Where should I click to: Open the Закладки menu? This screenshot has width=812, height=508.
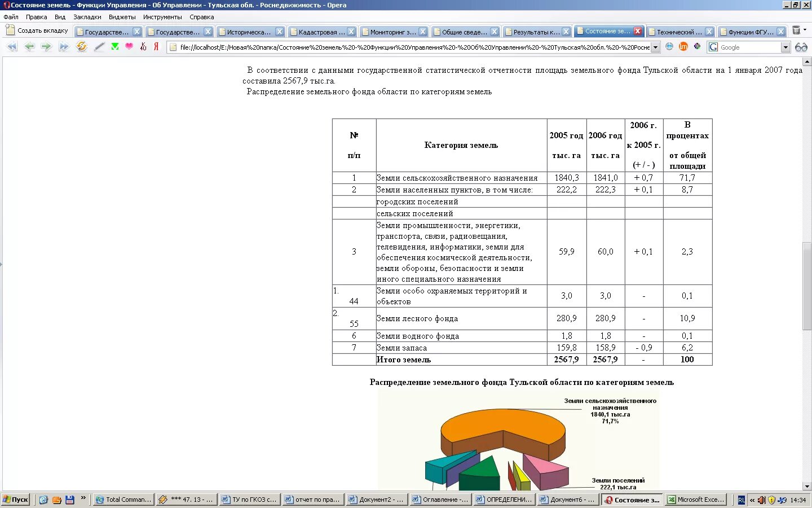pyautogui.click(x=87, y=17)
